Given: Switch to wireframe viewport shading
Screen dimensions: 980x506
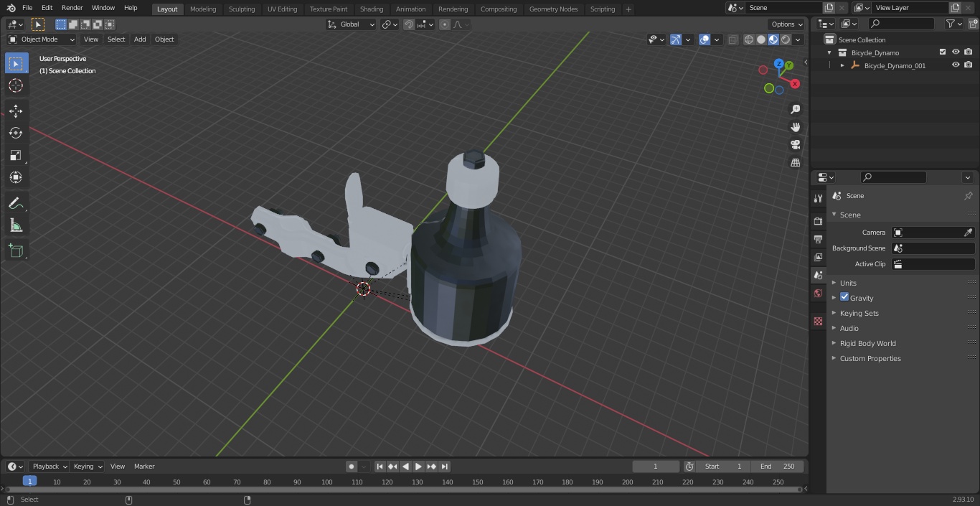Looking at the screenshot, I should 749,39.
